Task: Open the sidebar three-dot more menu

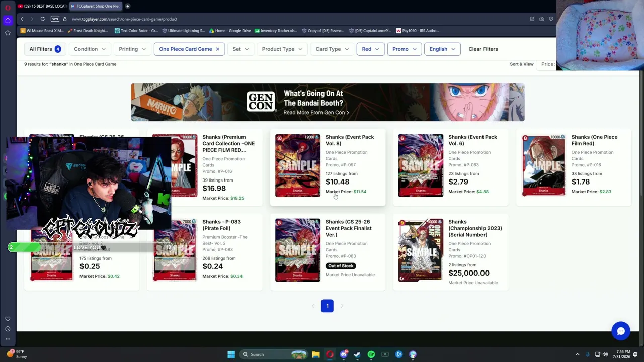Action: pyautogui.click(x=8, y=339)
